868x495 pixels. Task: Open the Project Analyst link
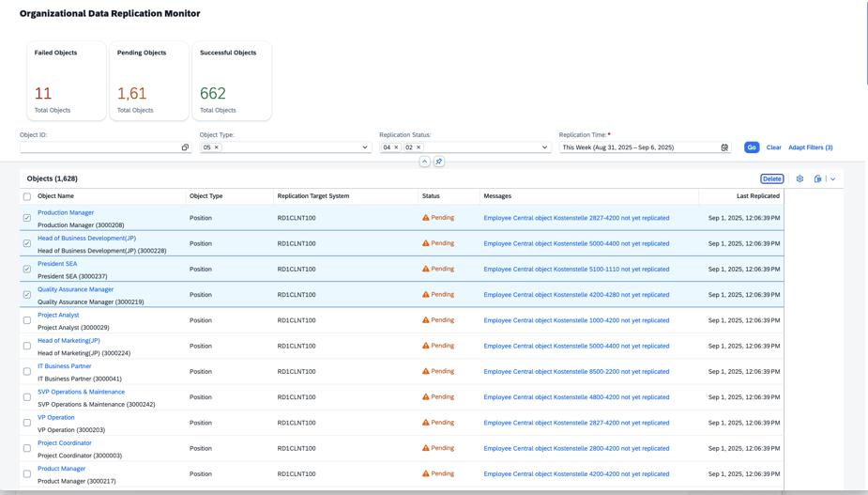pyautogui.click(x=58, y=315)
